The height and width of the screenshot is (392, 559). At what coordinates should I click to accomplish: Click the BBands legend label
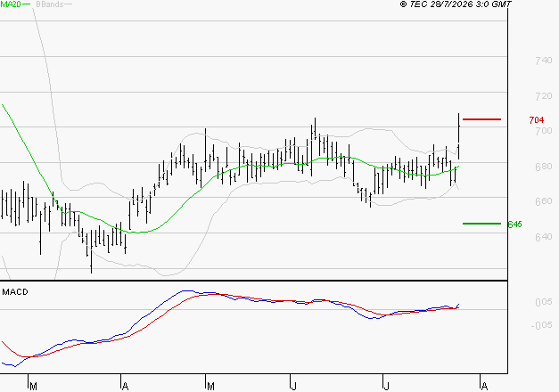[50, 4]
